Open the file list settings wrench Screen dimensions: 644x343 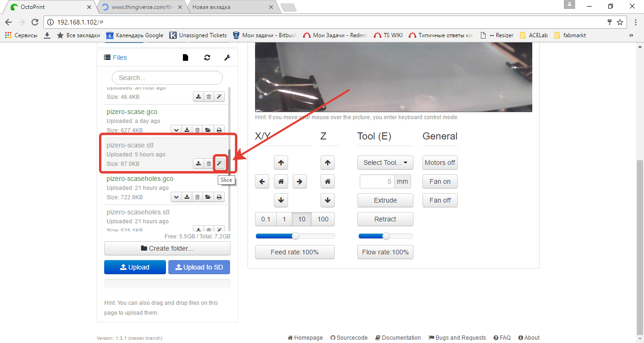pos(227,57)
